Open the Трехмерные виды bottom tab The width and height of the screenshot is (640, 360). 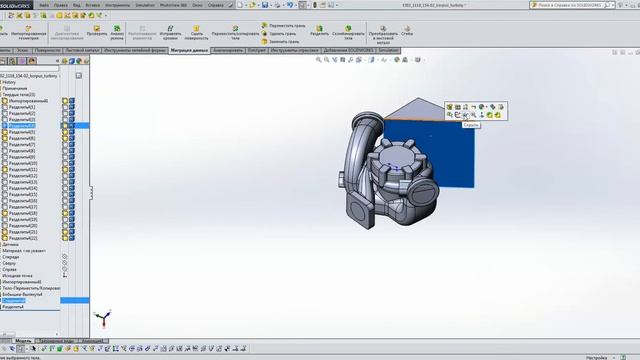57,341
